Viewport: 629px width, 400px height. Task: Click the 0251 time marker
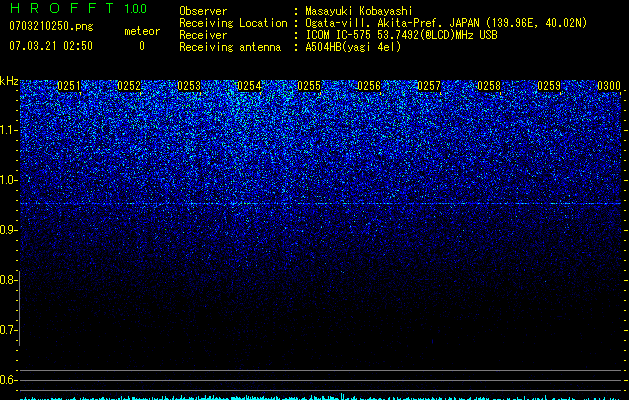[x=69, y=86]
